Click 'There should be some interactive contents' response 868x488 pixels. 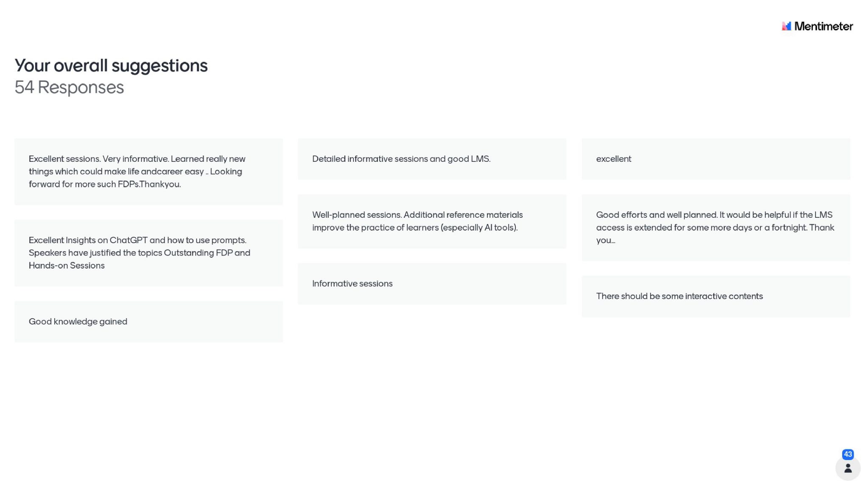pyautogui.click(x=715, y=296)
